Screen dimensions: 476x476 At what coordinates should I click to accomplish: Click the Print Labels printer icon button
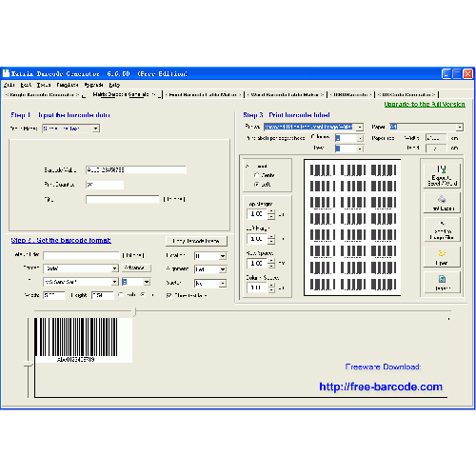[x=442, y=203]
